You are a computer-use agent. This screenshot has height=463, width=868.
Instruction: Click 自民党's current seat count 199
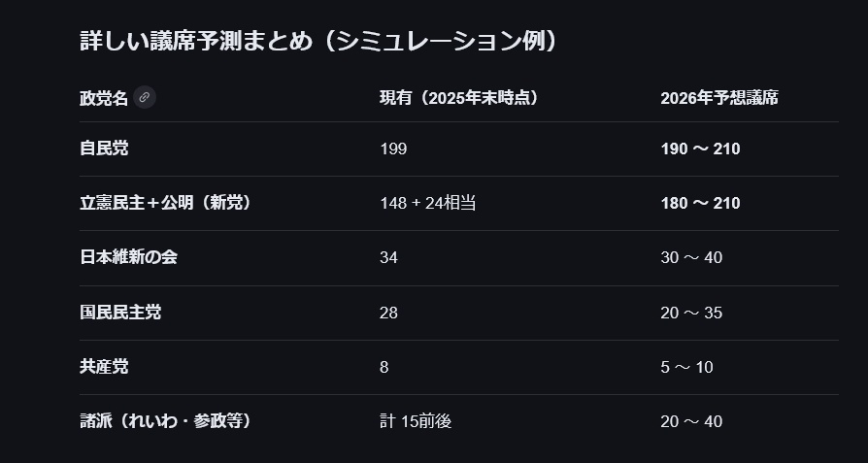(x=393, y=149)
